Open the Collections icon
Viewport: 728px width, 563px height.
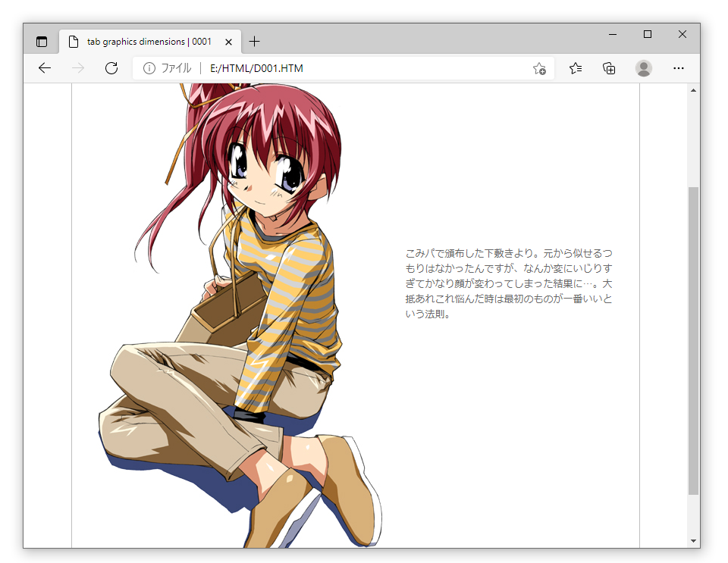pos(609,68)
